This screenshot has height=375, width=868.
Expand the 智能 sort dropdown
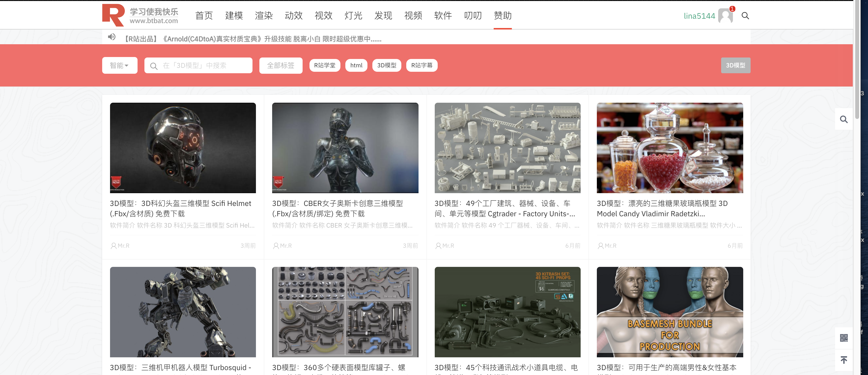point(120,65)
